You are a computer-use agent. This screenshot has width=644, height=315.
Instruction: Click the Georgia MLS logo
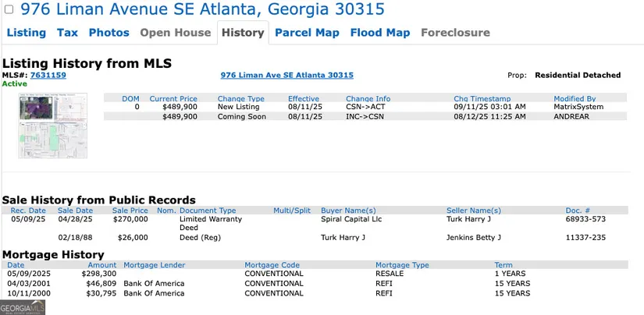(x=23, y=308)
